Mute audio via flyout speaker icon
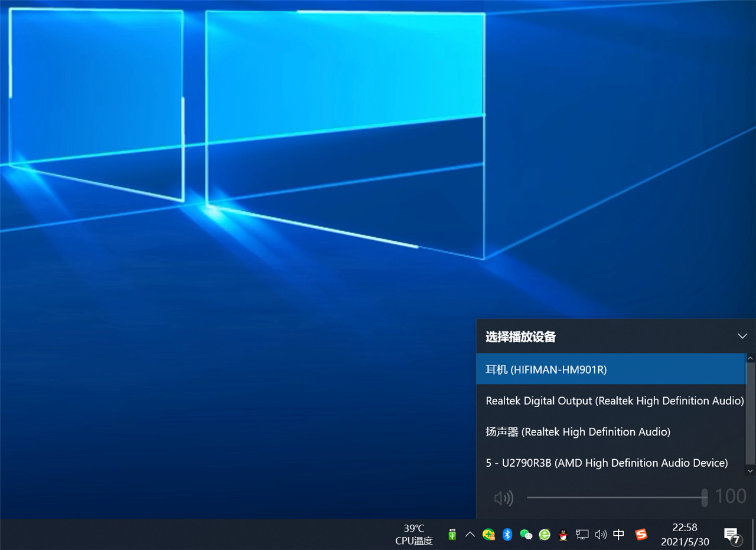 pyautogui.click(x=503, y=498)
